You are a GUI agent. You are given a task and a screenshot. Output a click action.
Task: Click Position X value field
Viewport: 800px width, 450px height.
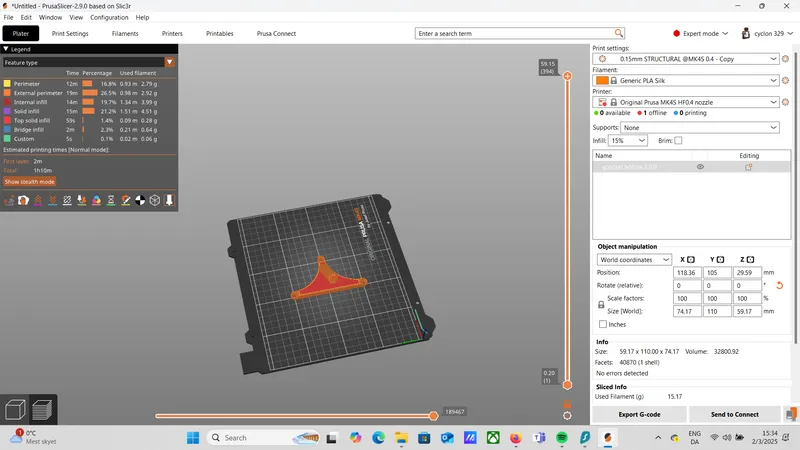pos(687,273)
